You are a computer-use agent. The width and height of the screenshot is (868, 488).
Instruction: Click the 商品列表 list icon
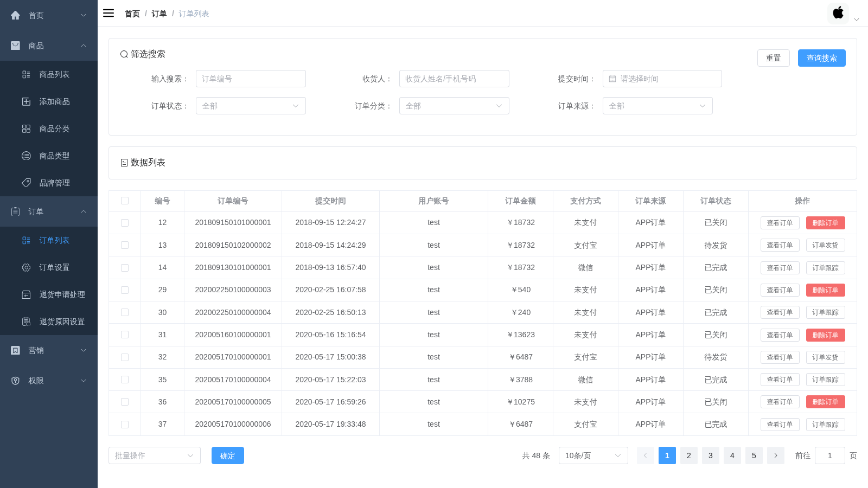pos(26,74)
